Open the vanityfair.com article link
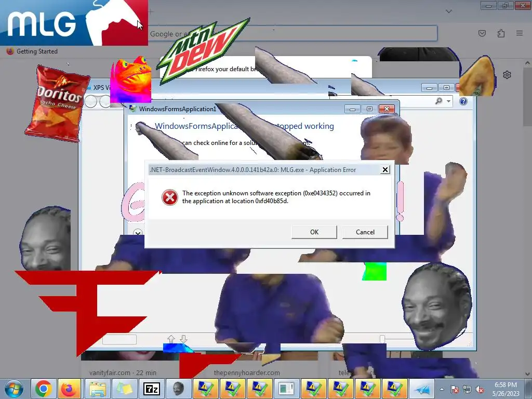The image size is (532, 399). (123, 373)
